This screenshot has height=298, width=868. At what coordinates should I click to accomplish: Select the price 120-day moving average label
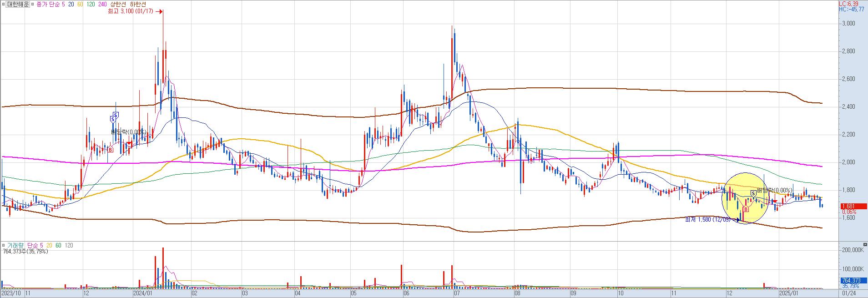tap(91, 4)
